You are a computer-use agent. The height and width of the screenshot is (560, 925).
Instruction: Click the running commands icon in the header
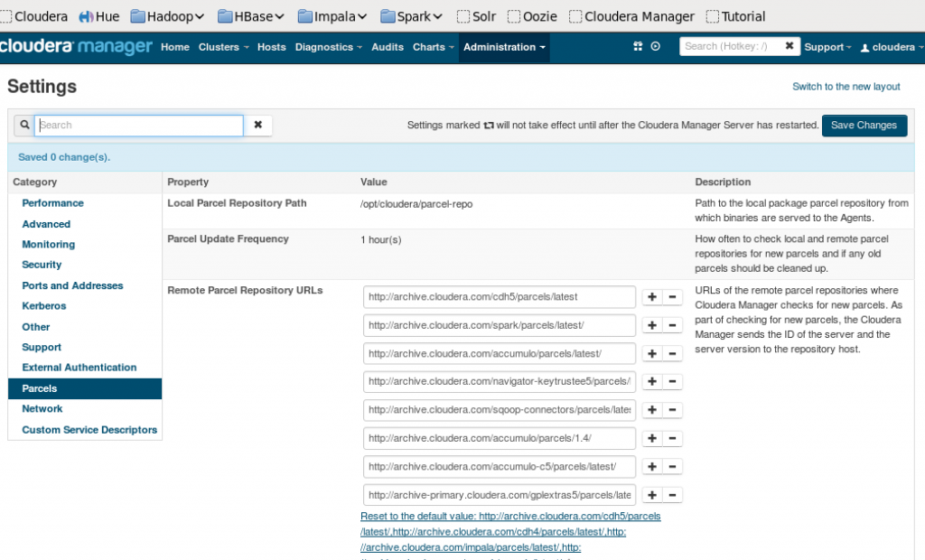click(656, 46)
